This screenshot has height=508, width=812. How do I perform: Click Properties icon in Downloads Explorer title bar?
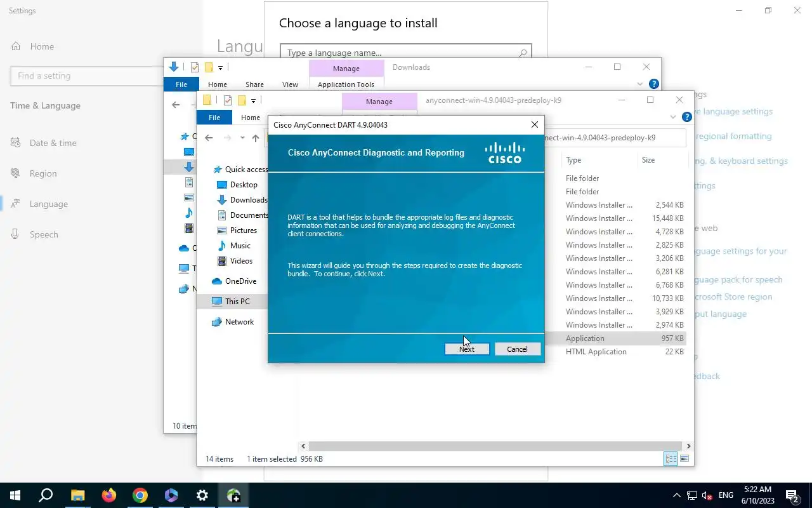(x=195, y=67)
